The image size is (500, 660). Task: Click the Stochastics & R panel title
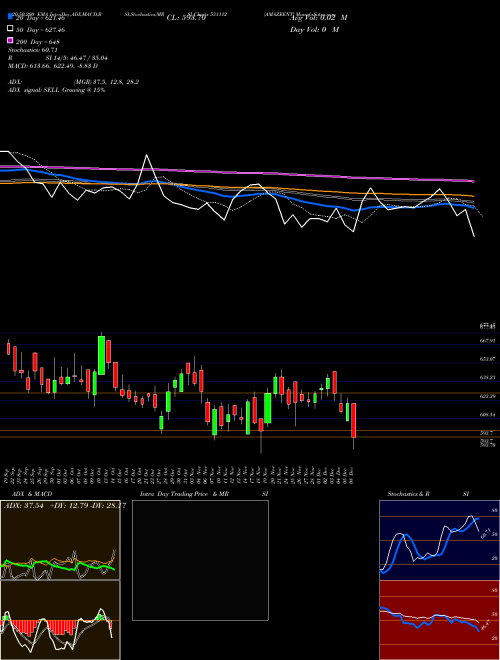[x=409, y=494]
